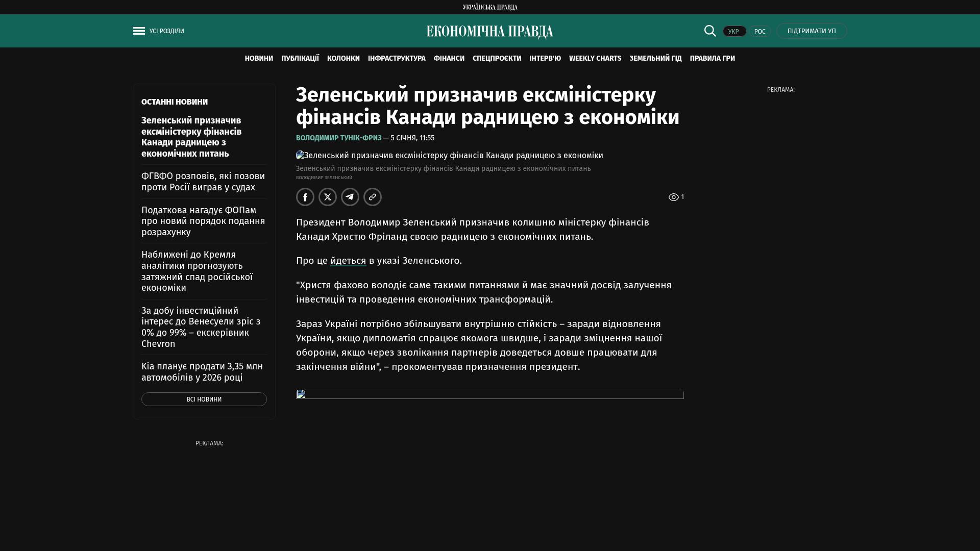Image resolution: width=980 pixels, height=551 pixels.
Task: Share article on Facebook
Action: point(305,197)
